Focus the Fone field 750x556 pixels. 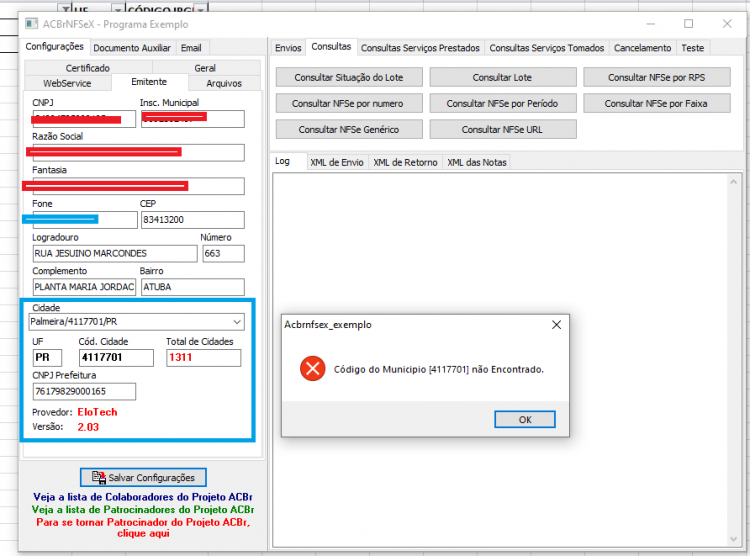pyautogui.click(x=84, y=220)
